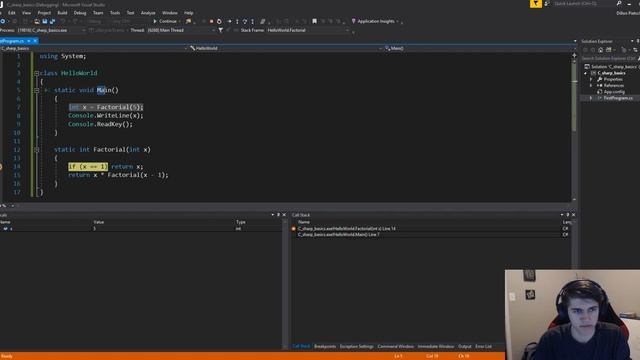Select App.config in Solution Explorer

click(614, 92)
